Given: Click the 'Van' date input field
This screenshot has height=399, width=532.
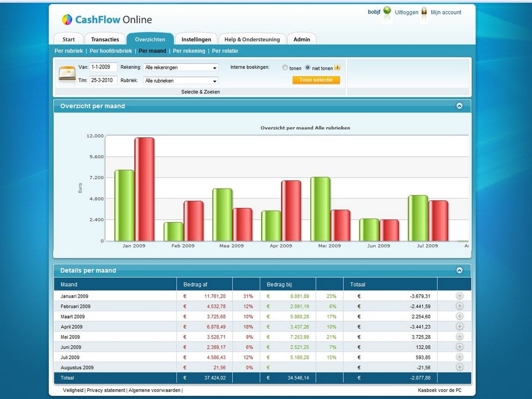Looking at the screenshot, I should (x=103, y=67).
